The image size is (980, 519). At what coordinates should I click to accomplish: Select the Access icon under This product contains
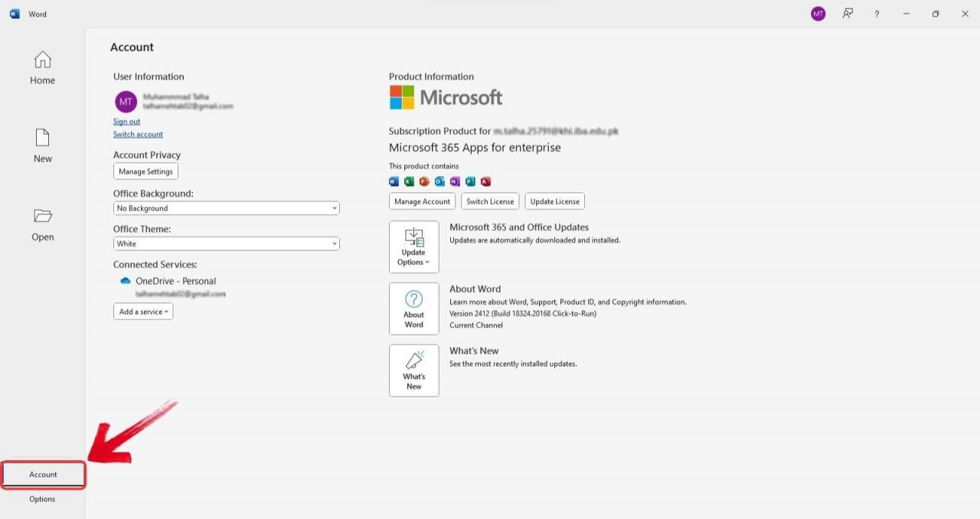pyautogui.click(x=485, y=181)
